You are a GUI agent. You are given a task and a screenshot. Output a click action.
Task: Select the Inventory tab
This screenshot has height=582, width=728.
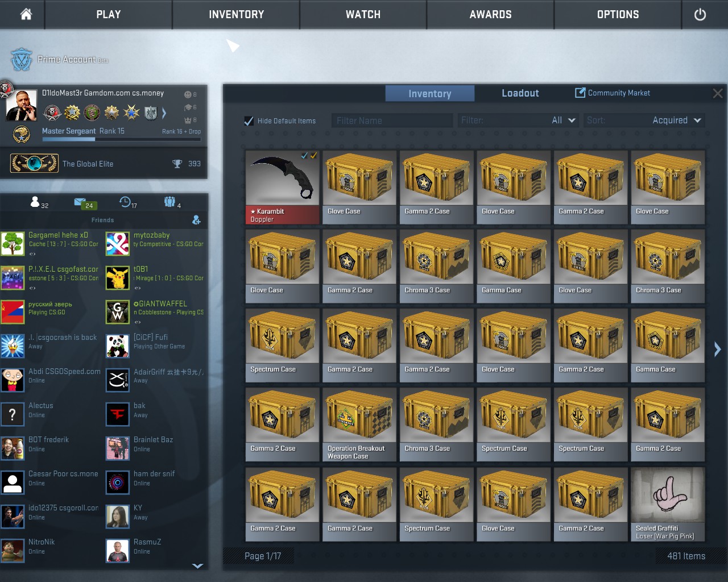coord(430,93)
